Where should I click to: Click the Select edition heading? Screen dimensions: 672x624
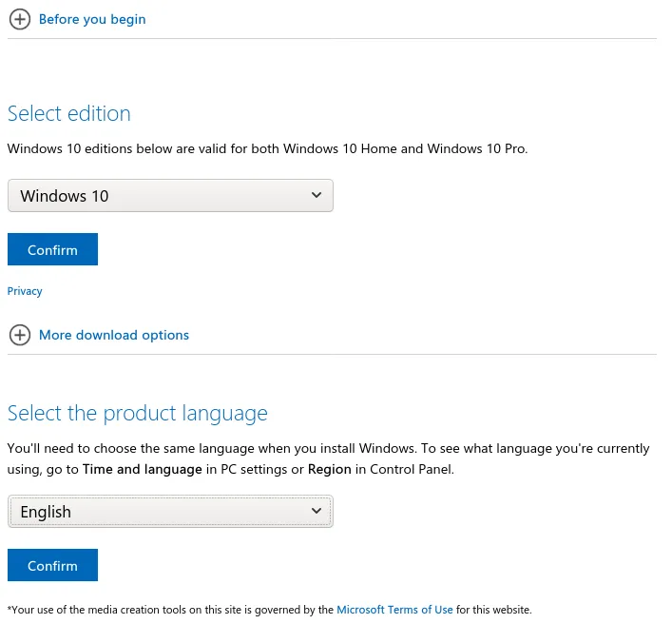(x=69, y=113)
